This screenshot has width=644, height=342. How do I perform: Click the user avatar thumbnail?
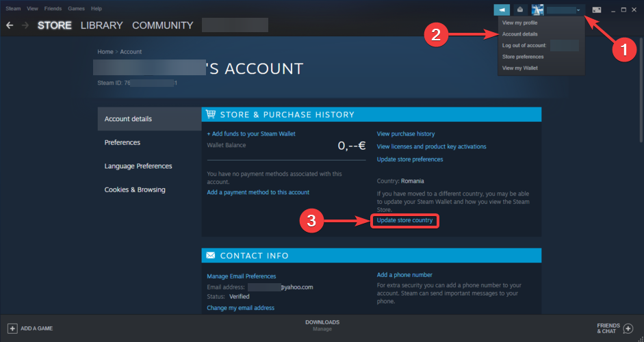click(537, 10)
